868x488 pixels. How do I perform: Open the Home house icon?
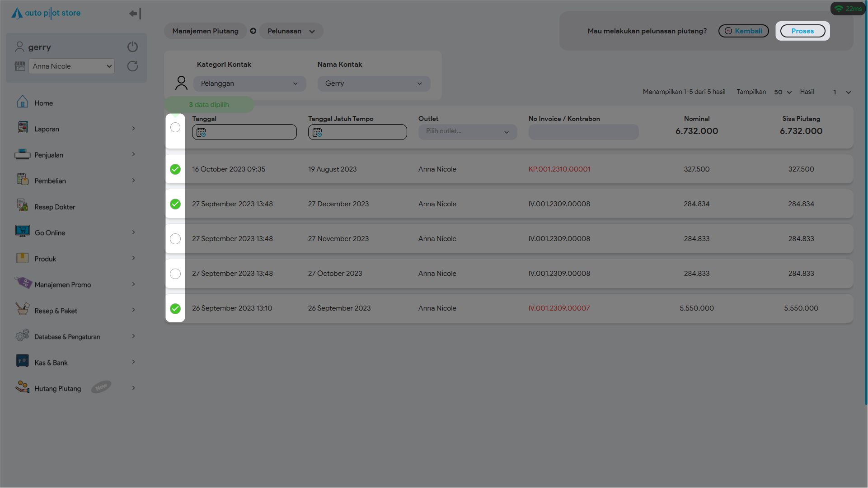(22, 102)
